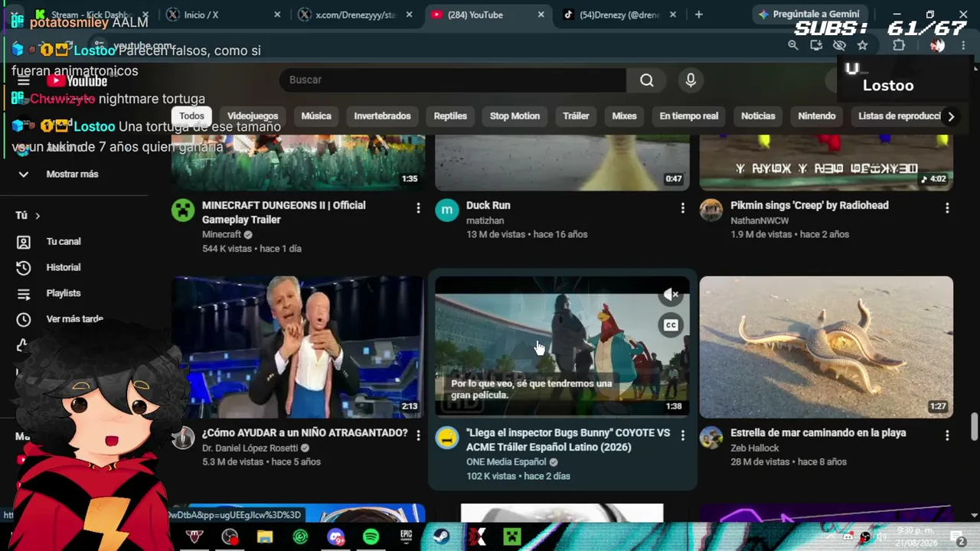Image resolution: width=980 pixels, height=551 pixels.
Task: Open the Chrome extensions puzzle icon
Action: (x=899, y=45)
